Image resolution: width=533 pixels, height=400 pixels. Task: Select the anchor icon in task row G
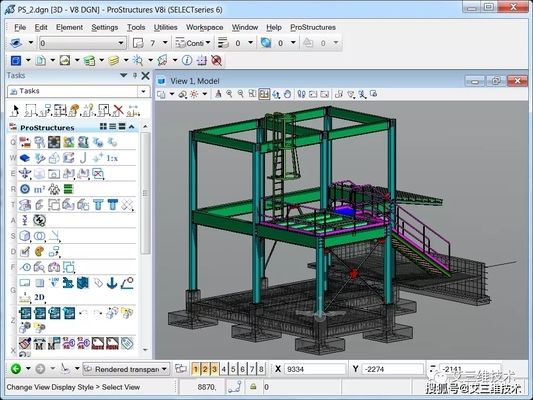coord(112,283)
